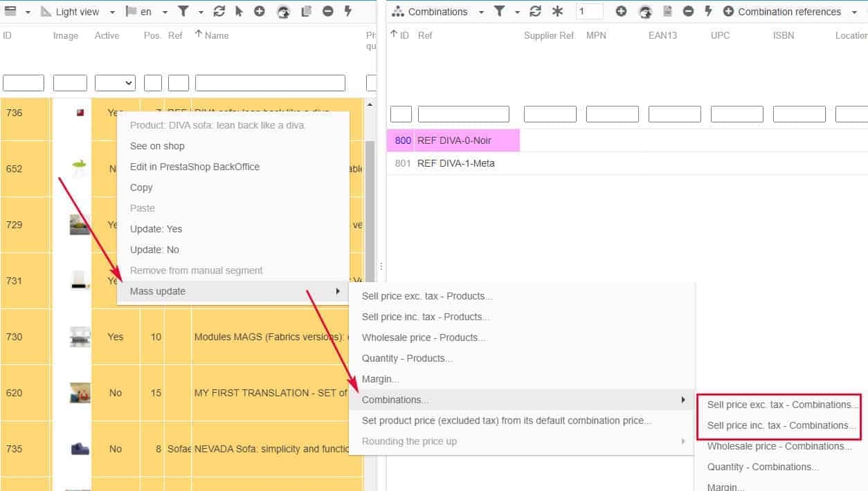
Task: Click the cursor selection icon in products toolbar
Action: pyautogui.click(x=239, y=12)
